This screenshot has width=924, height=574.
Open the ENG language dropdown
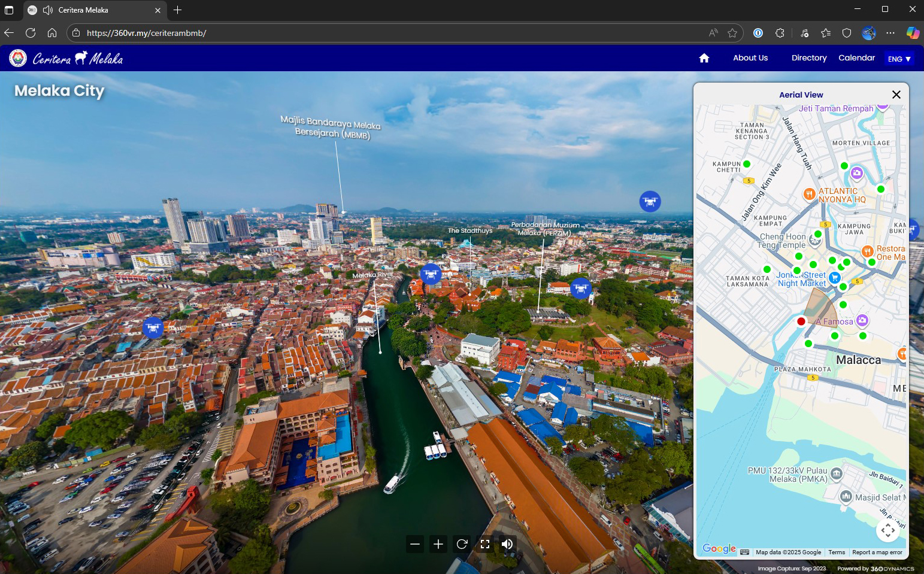899,58
